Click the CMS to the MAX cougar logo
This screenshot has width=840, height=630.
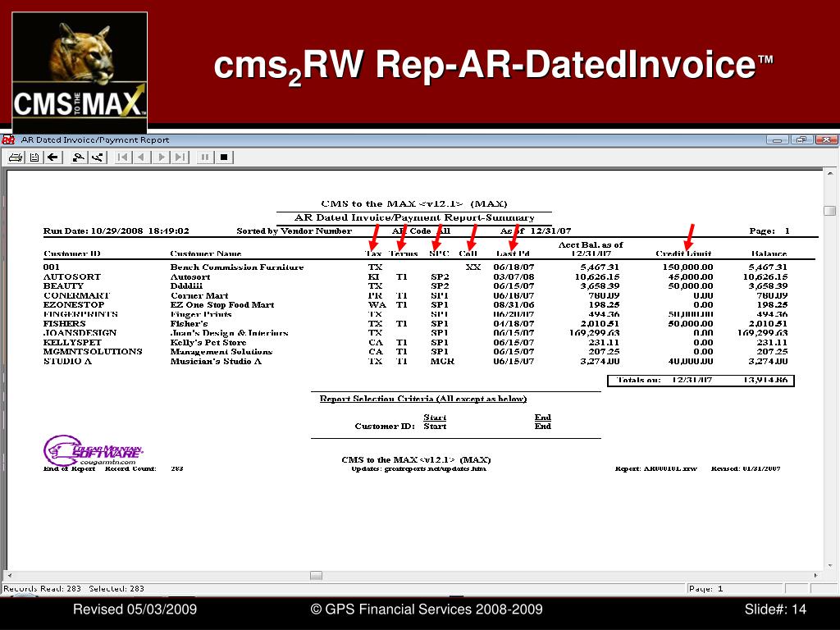pyautogui.click(x=80, y=72)
